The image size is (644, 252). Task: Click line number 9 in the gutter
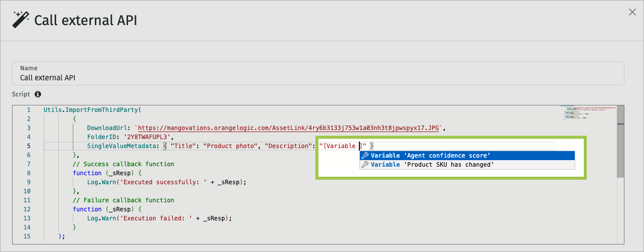29,182
